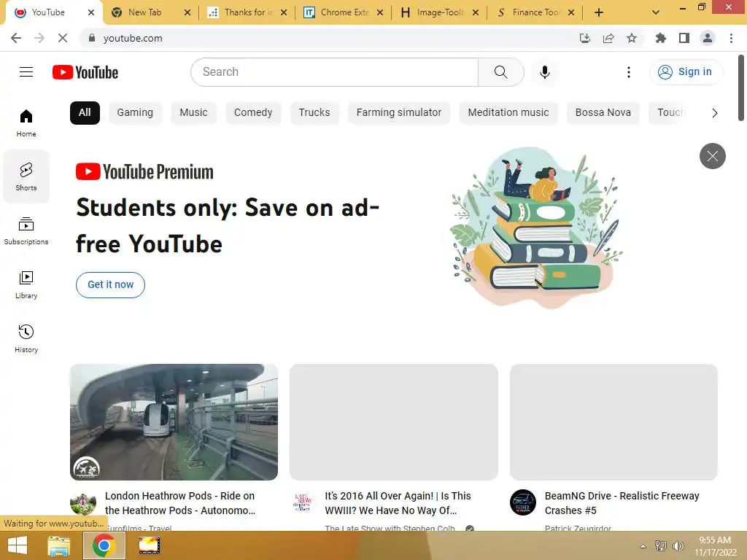Switch to the Thanks for browser tab
This screenshot has width=747, height=560.
tap(248, 13)
